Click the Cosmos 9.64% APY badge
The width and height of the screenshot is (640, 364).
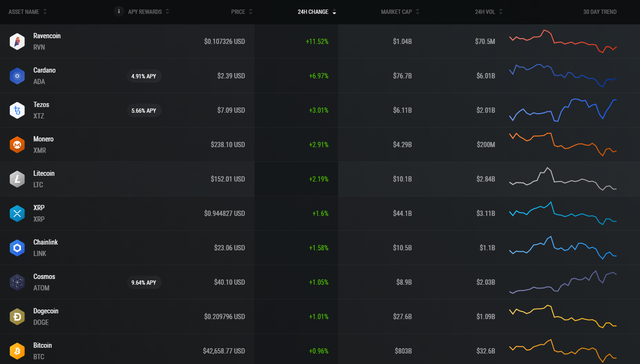(x=144, y=282)
